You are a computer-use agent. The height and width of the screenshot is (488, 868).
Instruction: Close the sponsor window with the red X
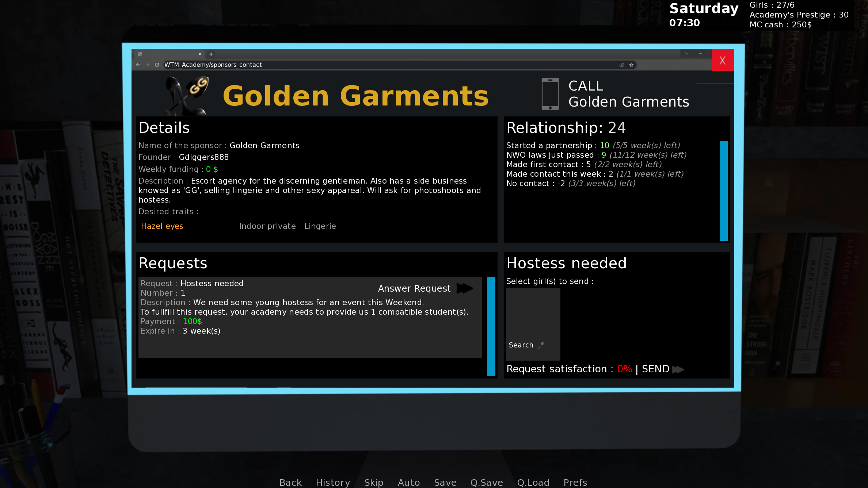tap(723, 60)
